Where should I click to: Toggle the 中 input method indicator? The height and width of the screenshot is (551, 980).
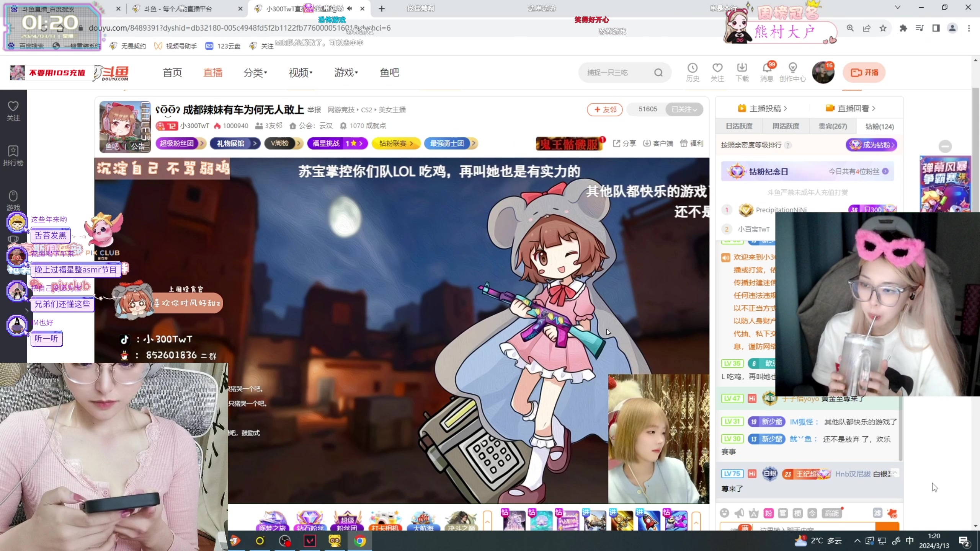[910, 541]
